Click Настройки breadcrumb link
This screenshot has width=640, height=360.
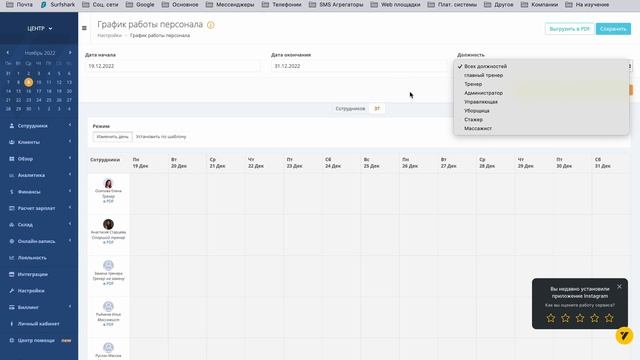click(109, 36)
